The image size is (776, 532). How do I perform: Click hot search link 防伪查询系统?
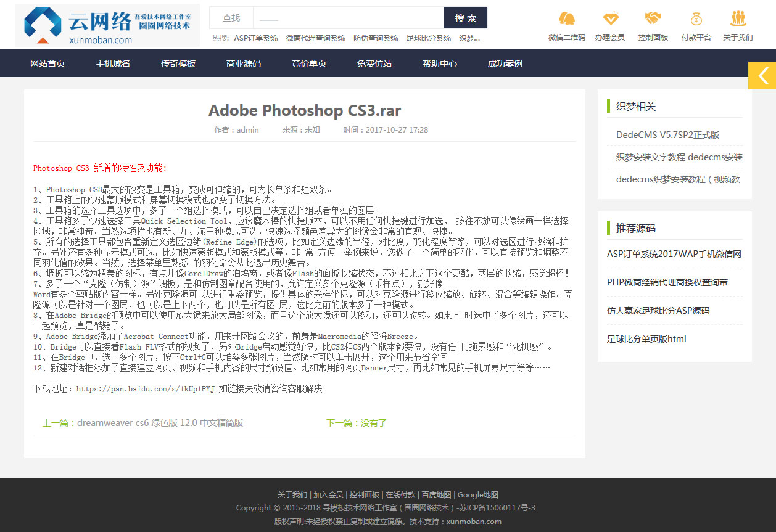point(376,38)
